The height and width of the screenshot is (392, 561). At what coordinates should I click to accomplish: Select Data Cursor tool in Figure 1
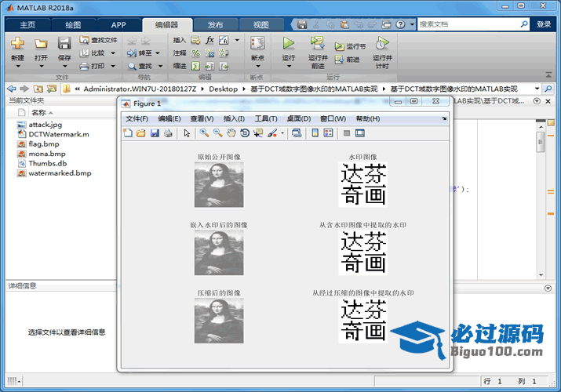click(258, 133)
